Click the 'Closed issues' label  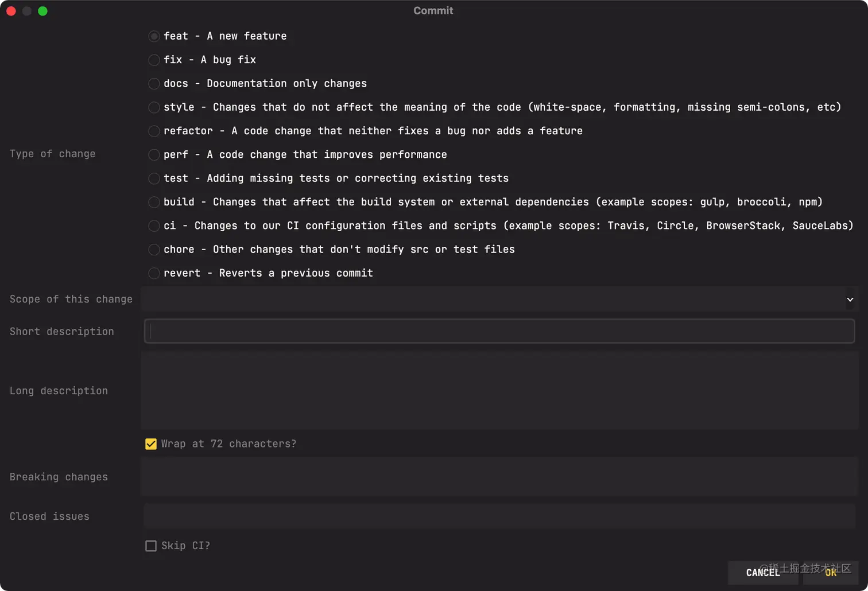click(49, 516)
